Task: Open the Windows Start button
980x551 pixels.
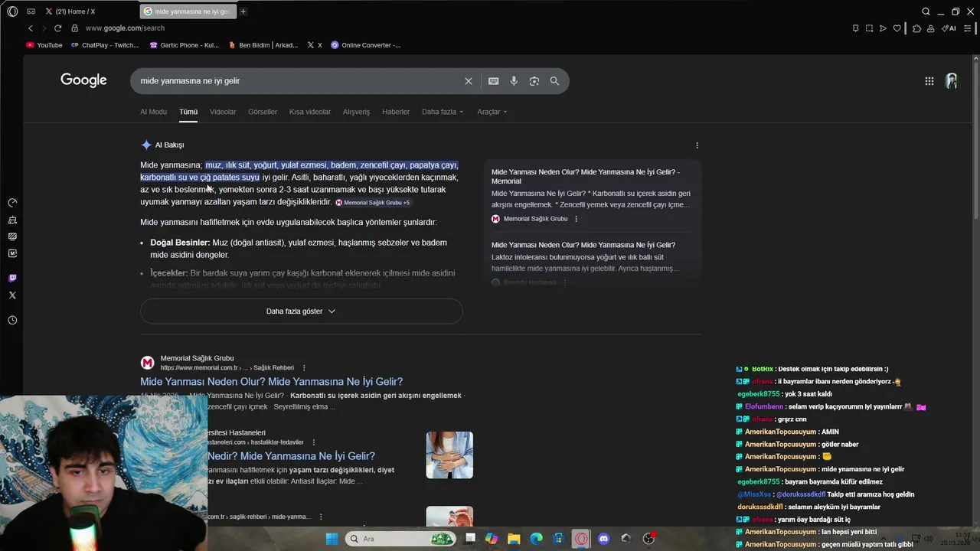Action: coord(332,539)
